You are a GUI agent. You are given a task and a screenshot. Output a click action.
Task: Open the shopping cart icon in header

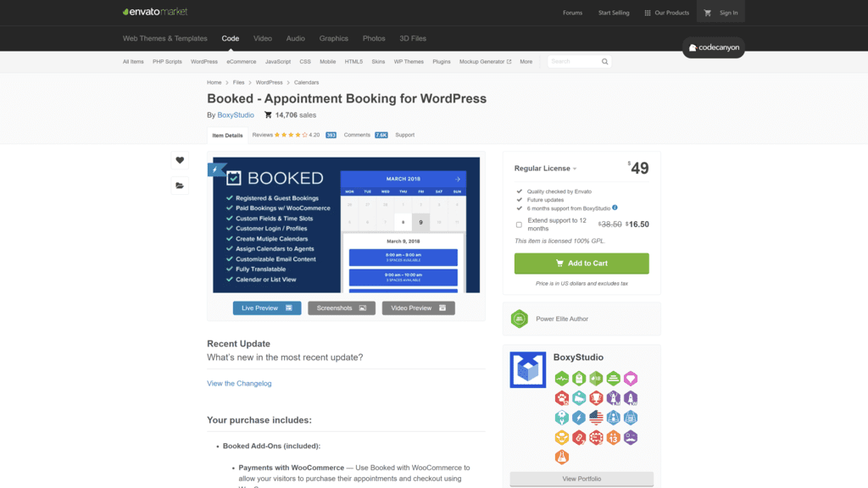click(x=708, y=13)
